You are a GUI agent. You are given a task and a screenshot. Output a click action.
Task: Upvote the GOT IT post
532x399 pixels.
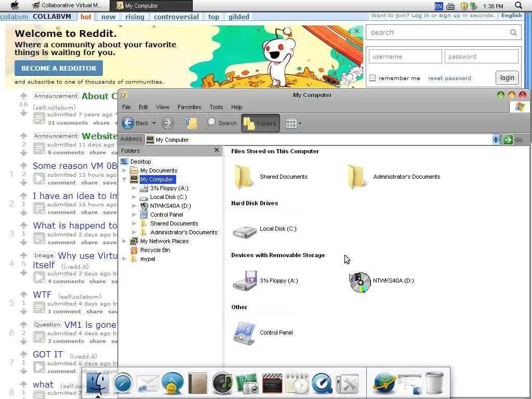[x=23, y=354]
